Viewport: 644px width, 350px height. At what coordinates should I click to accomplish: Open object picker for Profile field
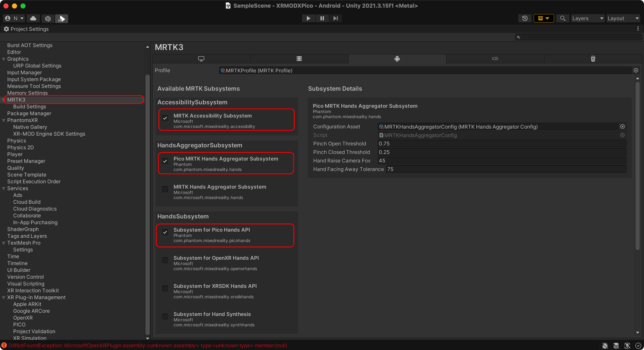[x=636, y=70]
